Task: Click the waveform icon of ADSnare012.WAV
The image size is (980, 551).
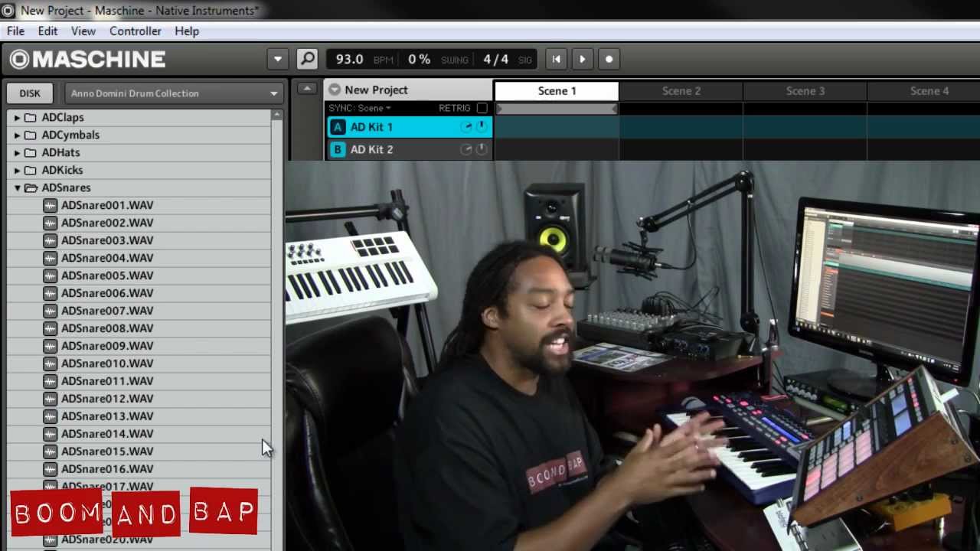Action: (51, 399)
